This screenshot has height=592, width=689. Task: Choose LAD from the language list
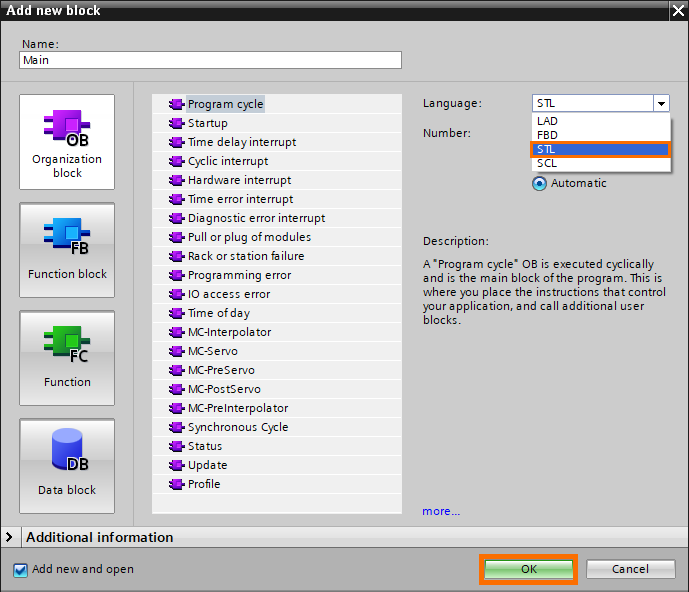click(601, 121)
